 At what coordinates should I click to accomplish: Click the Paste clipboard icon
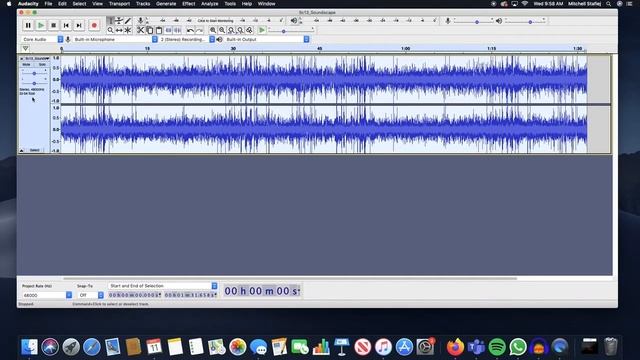[159, 30]
